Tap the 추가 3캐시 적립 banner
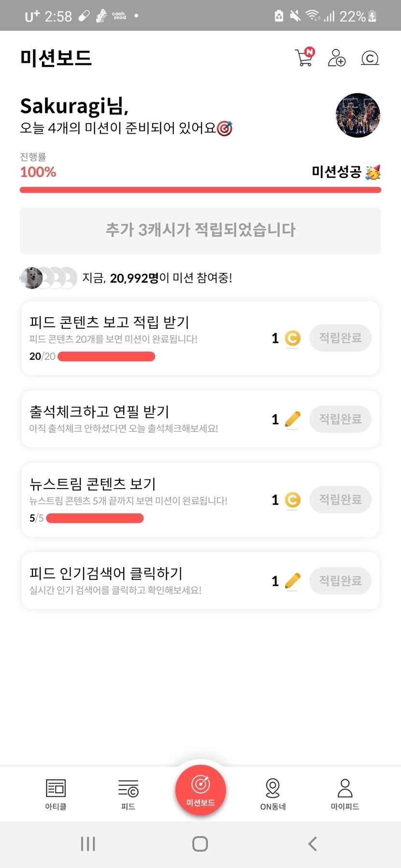 click(200, 230)
